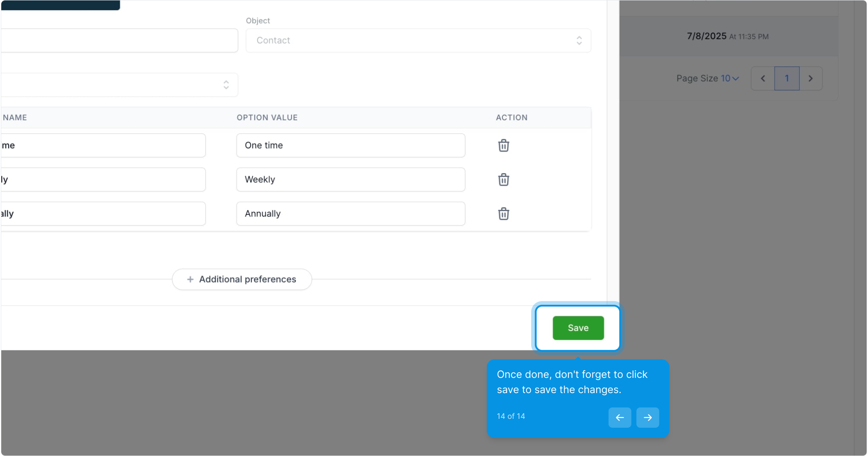Image resolution: width=868 pixels, height=456 pixels.
Task: Delete the Weekly option row
Action: [x=503, y=179]
